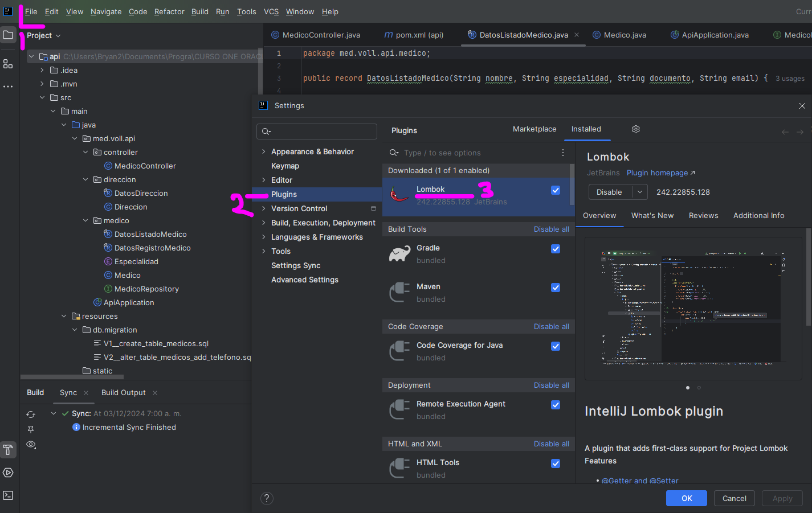Toggle the Maven plugin checkbox
The image size is (812, 513).
tap(556, 288)
